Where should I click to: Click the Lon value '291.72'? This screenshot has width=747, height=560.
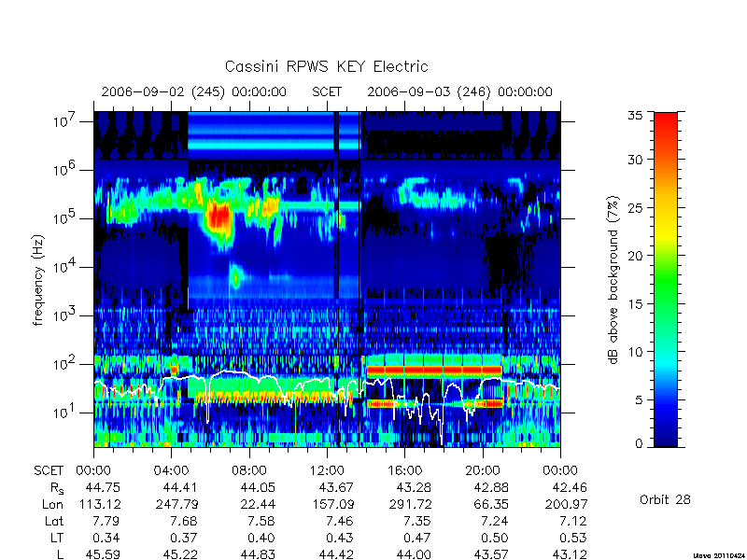pyautogui.click(x=410, y=504)
